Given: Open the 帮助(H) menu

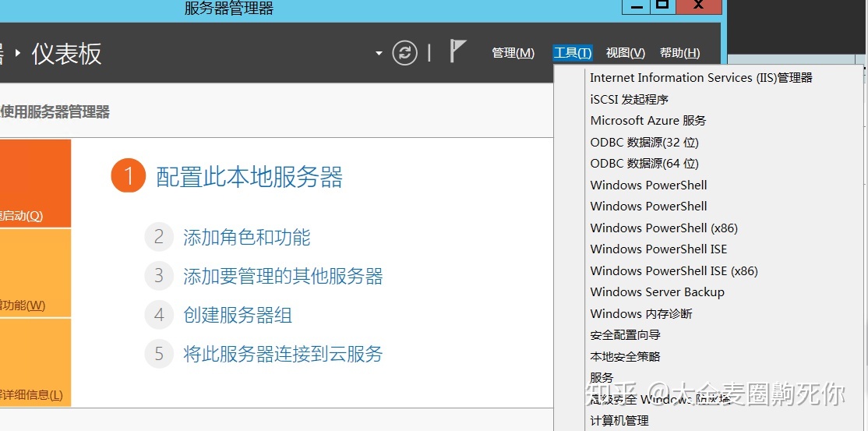Looking at the screenshot, I should 679,53.
